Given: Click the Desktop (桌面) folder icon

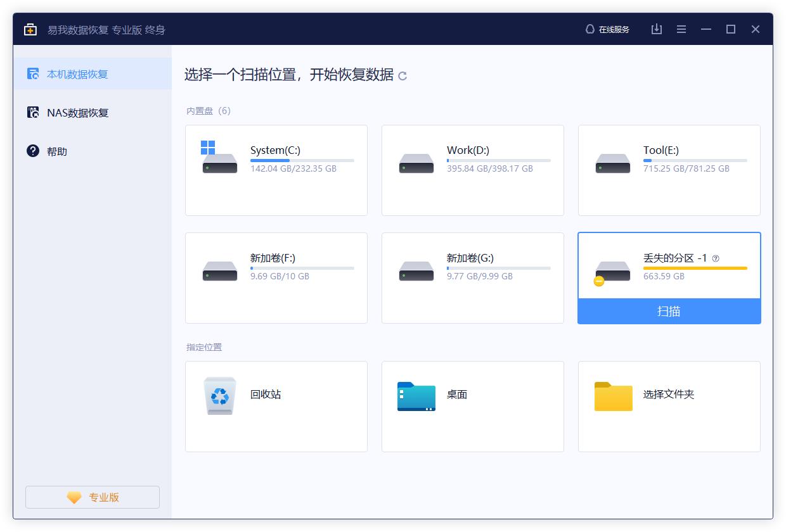Looking at the screenshot, I should 416,395.
